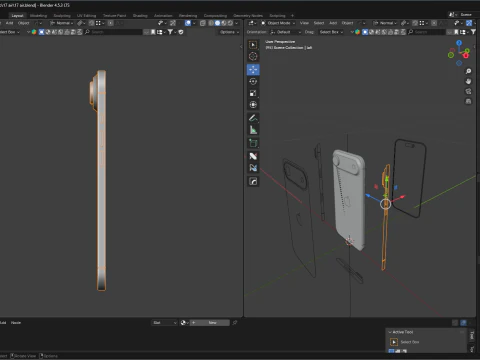Select the Transform tool in the toolbar

pos(253,105)
